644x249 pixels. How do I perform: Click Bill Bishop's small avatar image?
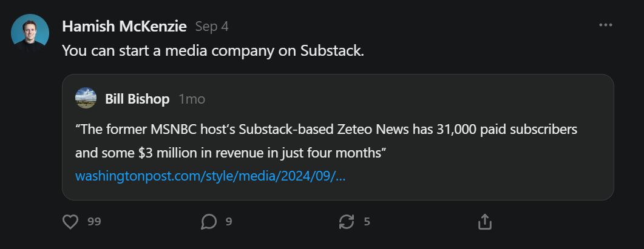coord(86,98)
